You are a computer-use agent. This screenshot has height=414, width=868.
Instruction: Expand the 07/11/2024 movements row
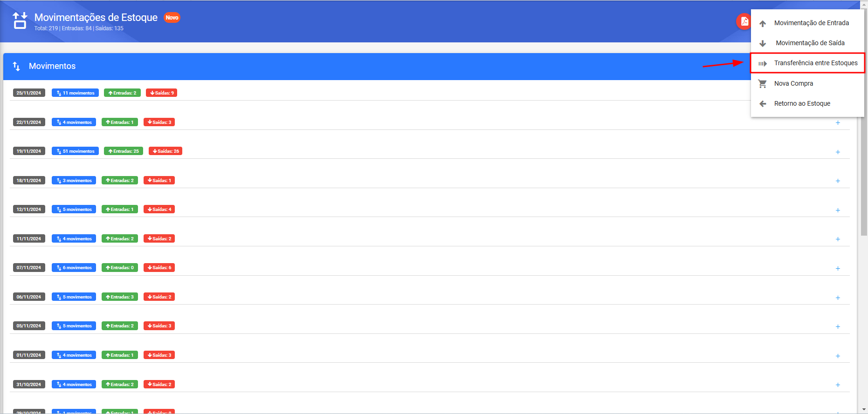[x=838, y=269]
